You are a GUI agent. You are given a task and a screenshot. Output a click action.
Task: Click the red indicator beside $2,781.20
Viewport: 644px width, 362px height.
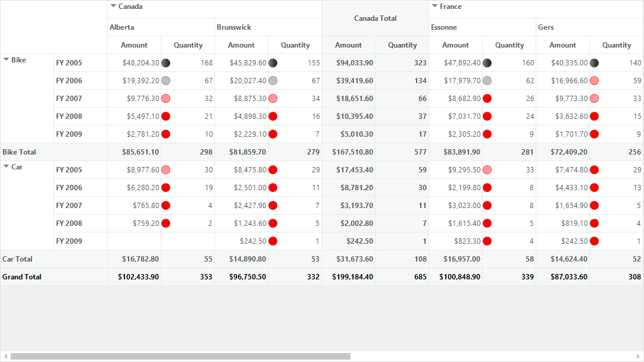pos(166,134)
